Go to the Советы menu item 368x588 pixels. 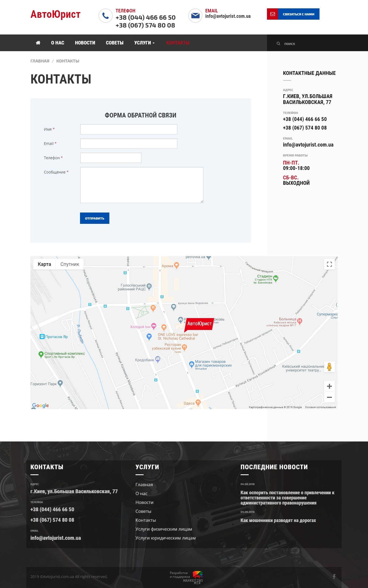coord(114,43)
